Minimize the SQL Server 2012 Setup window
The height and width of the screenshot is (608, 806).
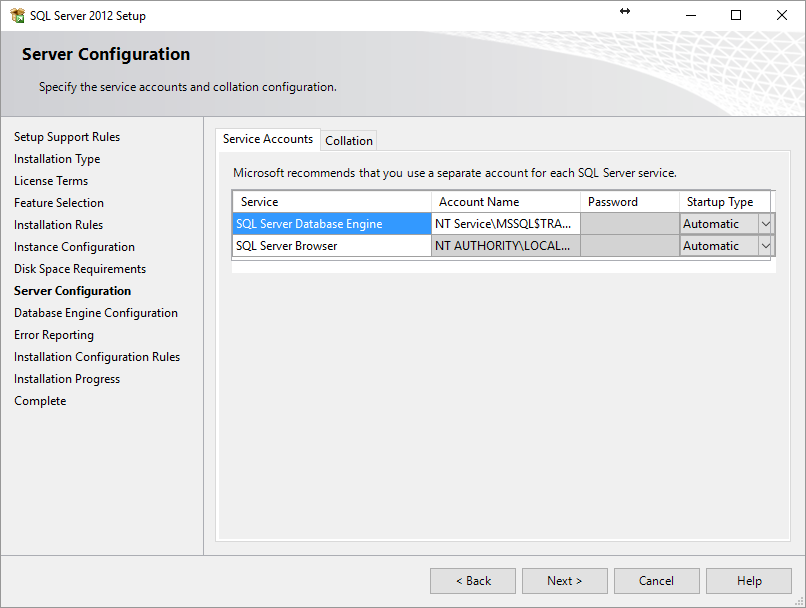(691, 15)
